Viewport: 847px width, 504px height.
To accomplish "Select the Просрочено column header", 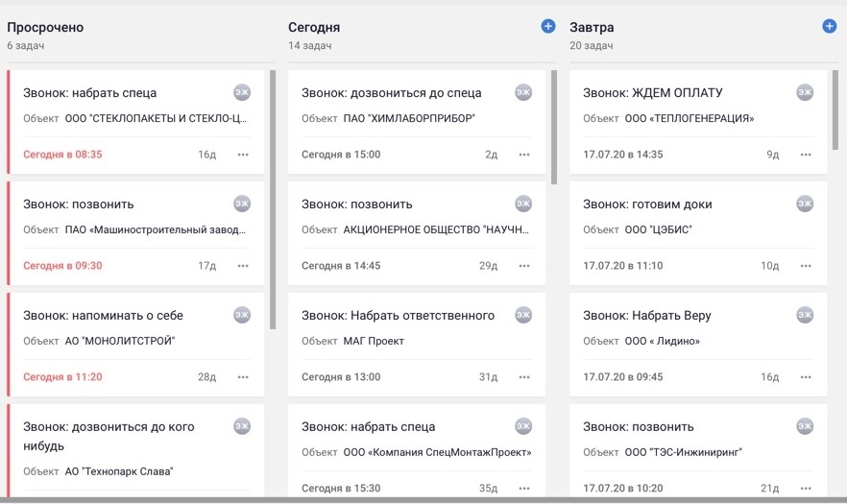I will coord(45,28).
